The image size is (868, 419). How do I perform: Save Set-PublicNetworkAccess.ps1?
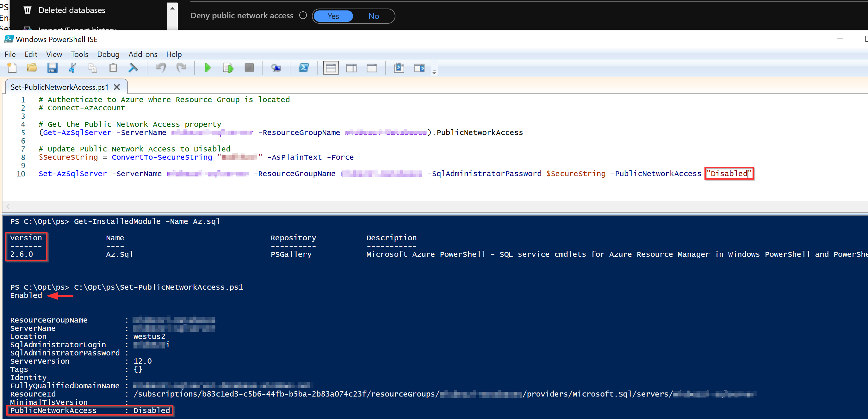tap(53, 68)
